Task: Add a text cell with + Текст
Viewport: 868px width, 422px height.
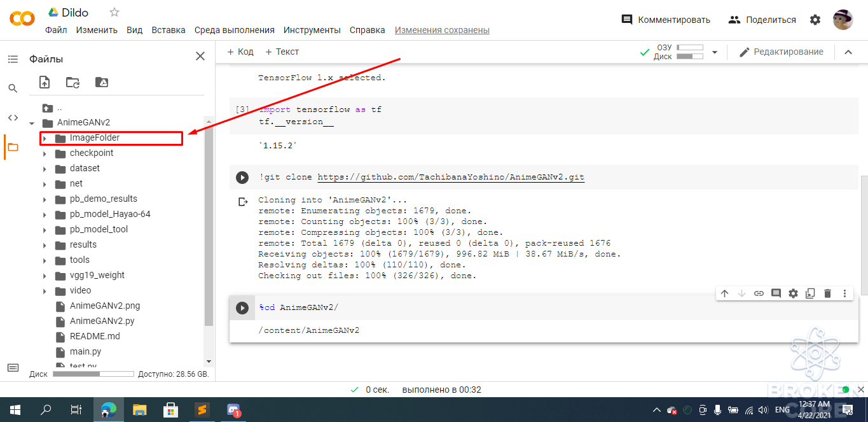Action: click(282, 52)
